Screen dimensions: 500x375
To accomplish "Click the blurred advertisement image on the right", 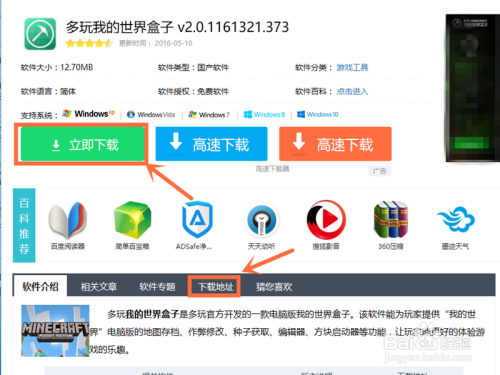I will pos(473,88).
